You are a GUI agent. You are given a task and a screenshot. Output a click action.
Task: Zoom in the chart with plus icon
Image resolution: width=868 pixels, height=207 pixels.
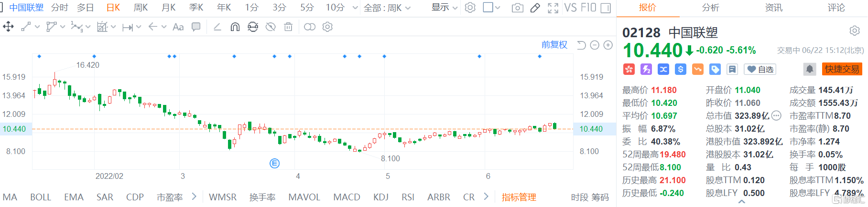608,45
